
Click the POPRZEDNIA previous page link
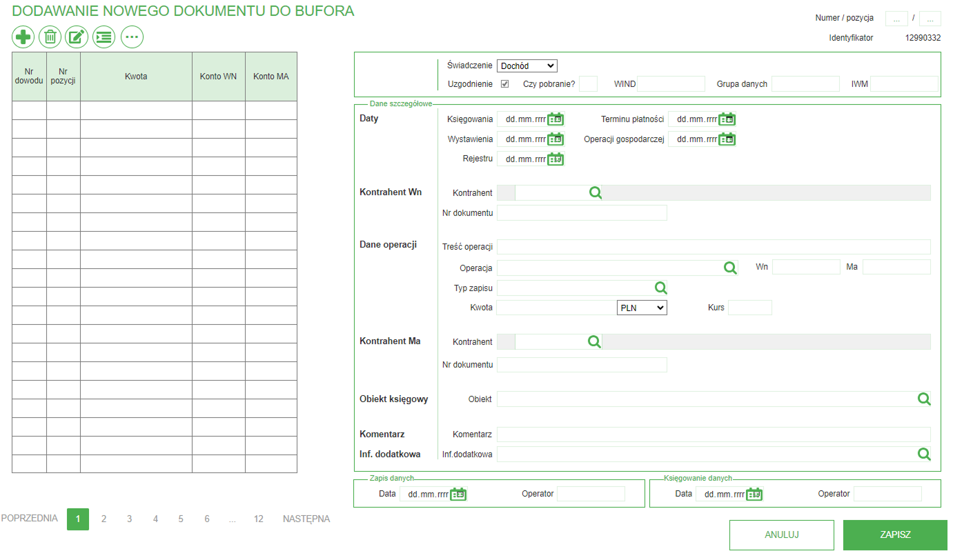(x=30, y=519)
